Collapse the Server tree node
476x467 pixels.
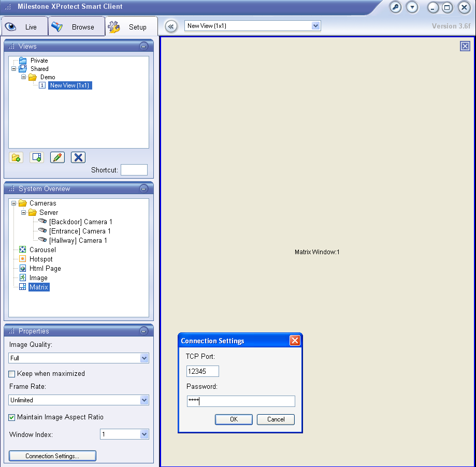23,212
